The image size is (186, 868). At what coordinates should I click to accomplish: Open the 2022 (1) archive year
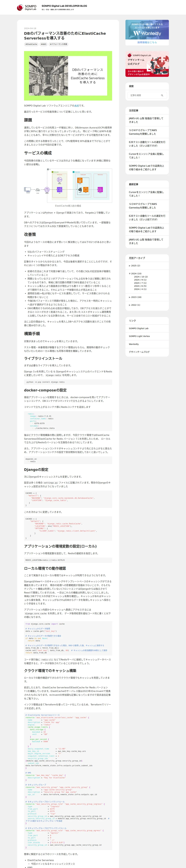(136, 305)
